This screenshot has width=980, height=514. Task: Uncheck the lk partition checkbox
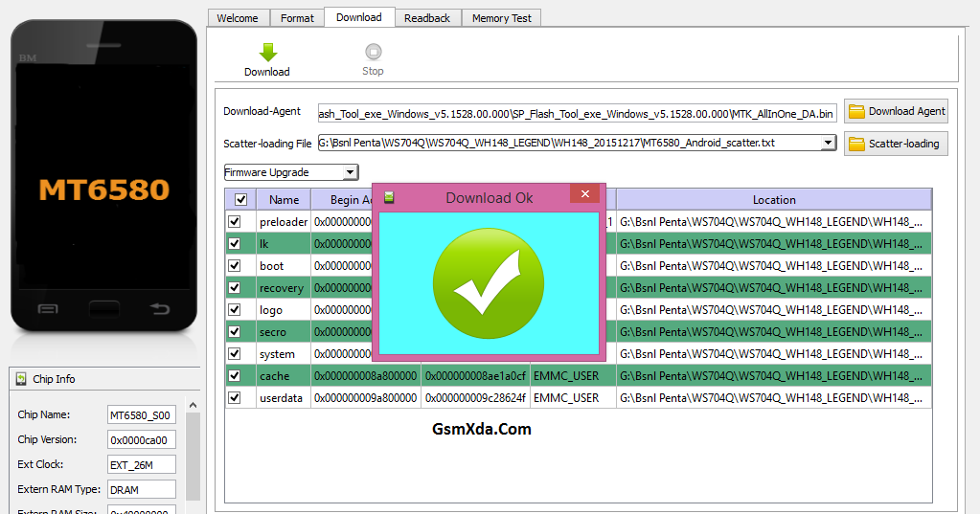coord(235,243)
